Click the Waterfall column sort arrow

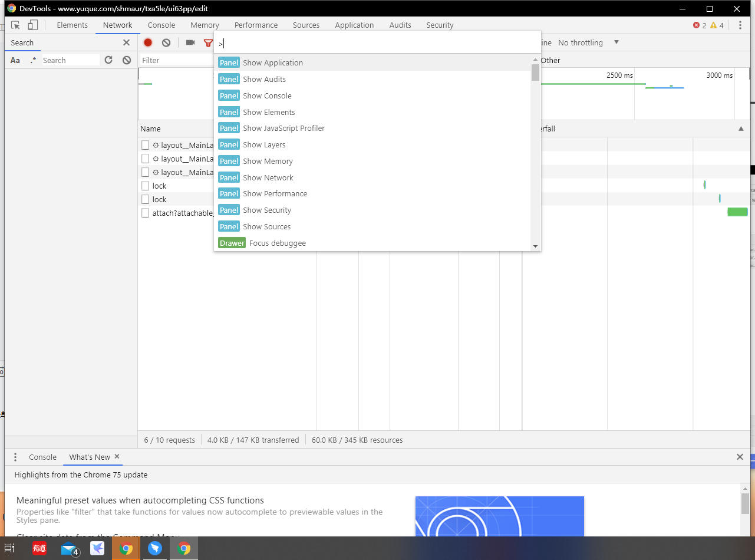(741, 129)
